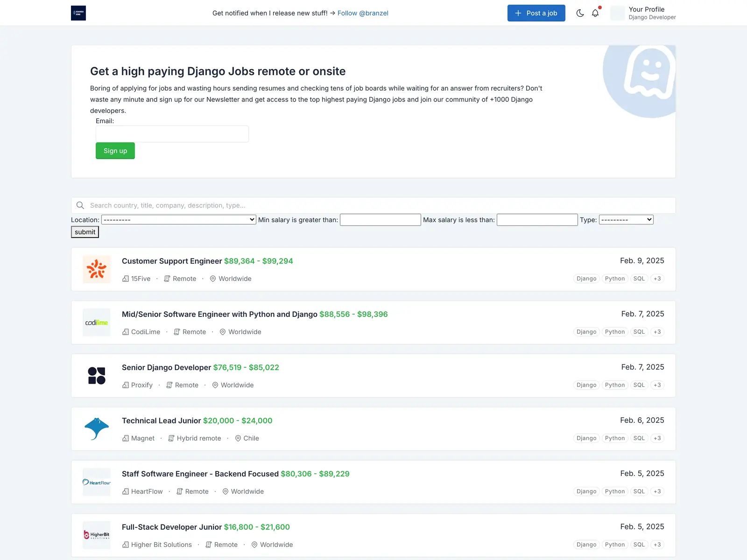Screen dimensions: 747x560
Task: Click the Post a job button
Action: (536, 13)
